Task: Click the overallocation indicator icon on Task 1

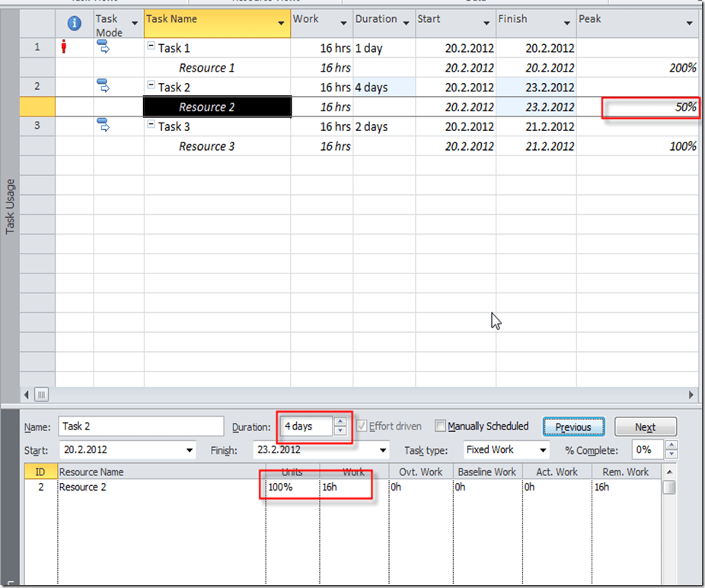Action: point(64,48)
